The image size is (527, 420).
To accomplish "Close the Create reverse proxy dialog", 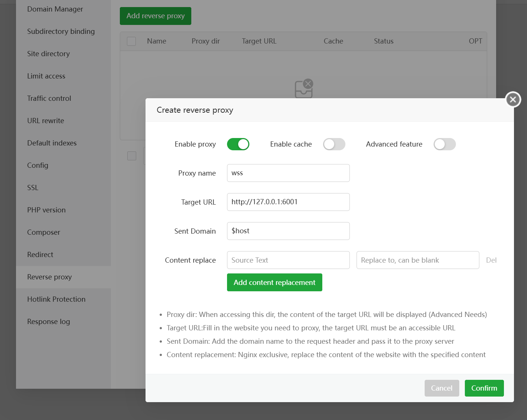I will pos(513,99).
